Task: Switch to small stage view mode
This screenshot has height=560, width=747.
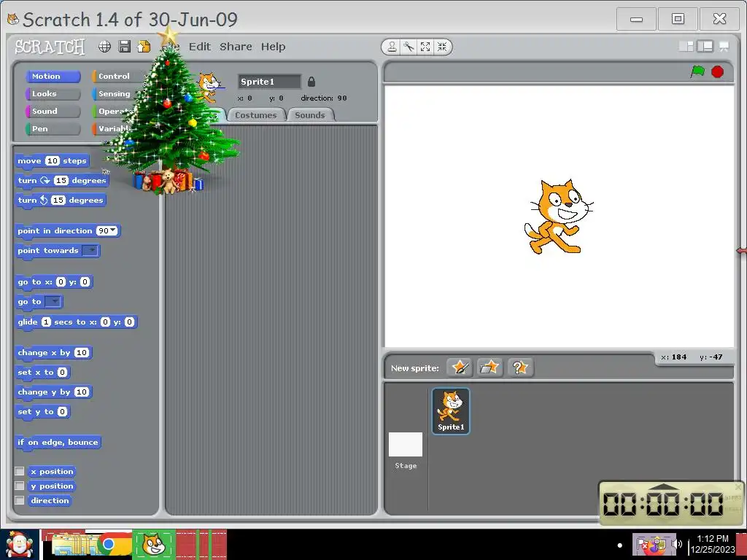Action: click(686, 46)
